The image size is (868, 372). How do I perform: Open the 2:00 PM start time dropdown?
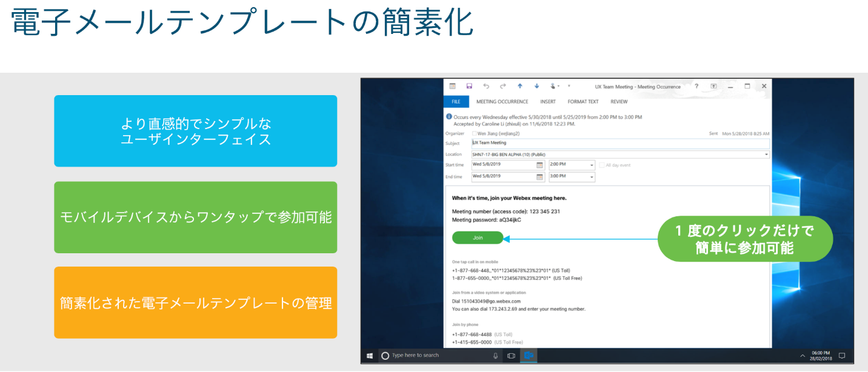592,165
